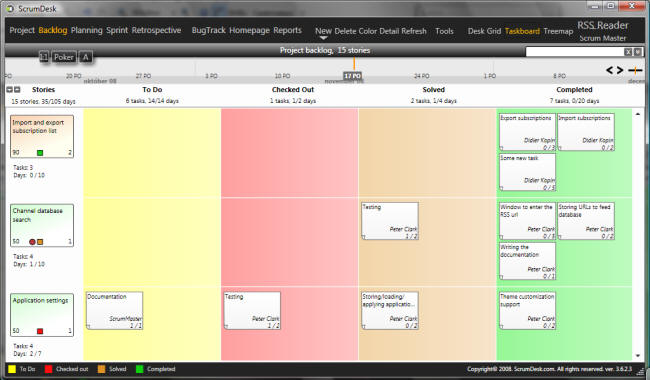Select the Storing/loading applying application task
The width and height of the screenshot is (650, 380).
(x=390, y=310)
